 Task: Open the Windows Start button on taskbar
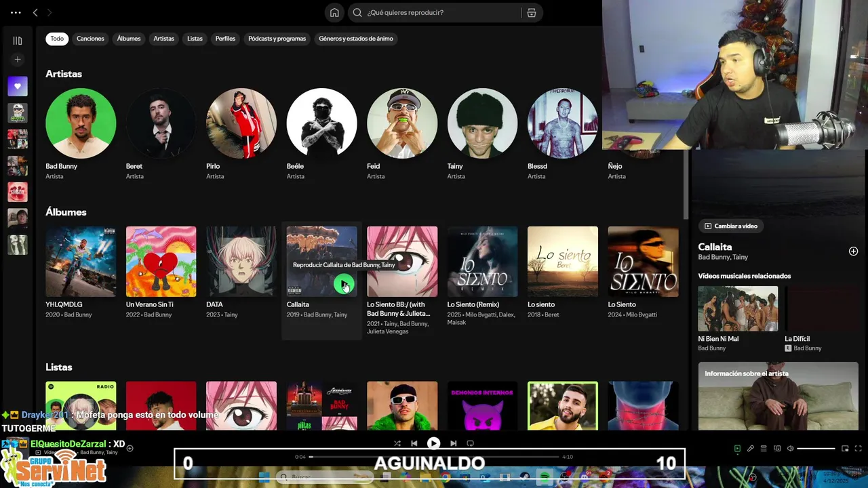264,477
